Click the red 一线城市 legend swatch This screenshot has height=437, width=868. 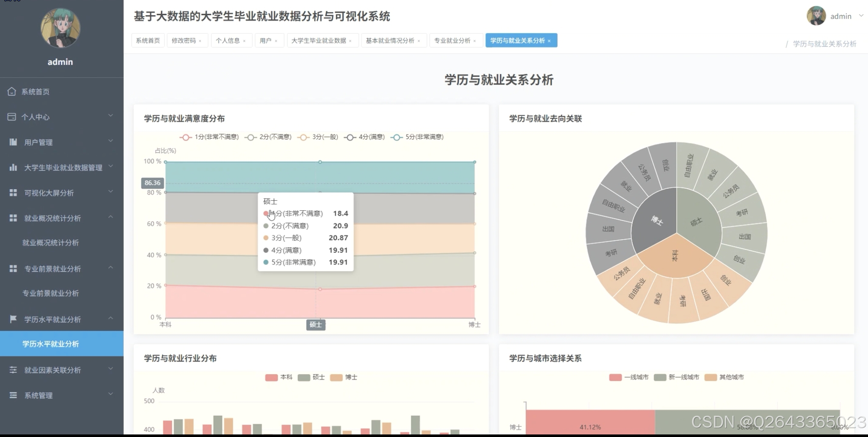(614, 377)
